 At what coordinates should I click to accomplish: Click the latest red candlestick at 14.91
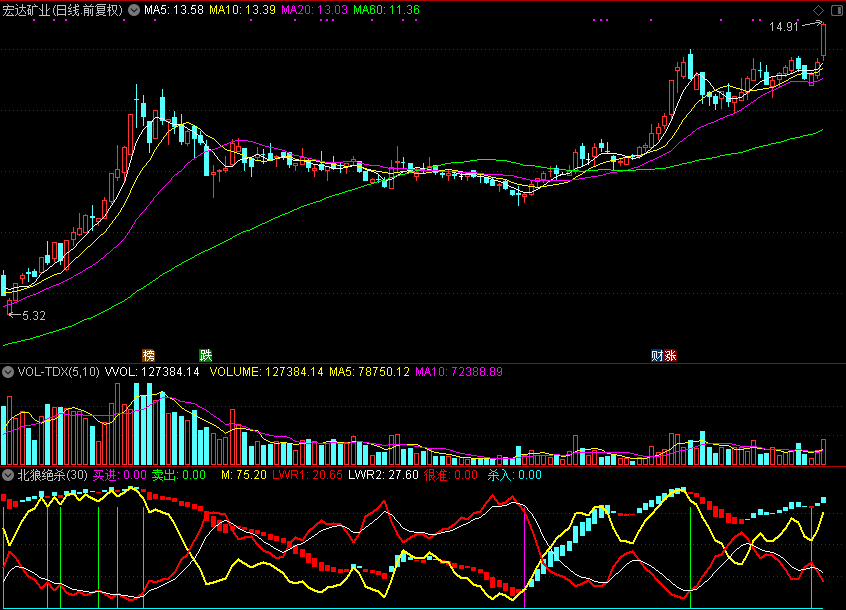tap(823, 39)
